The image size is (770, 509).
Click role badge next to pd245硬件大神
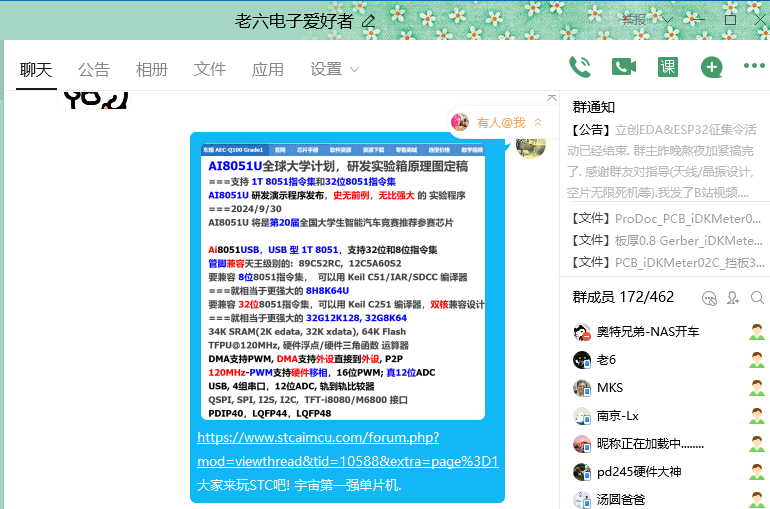coord(757,472)
